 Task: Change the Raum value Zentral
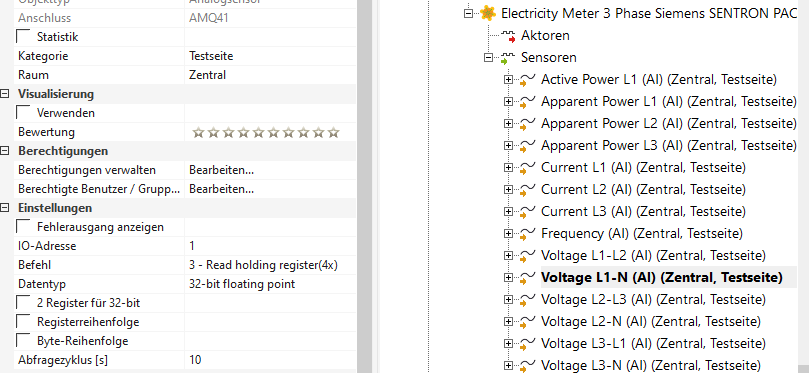270,75
